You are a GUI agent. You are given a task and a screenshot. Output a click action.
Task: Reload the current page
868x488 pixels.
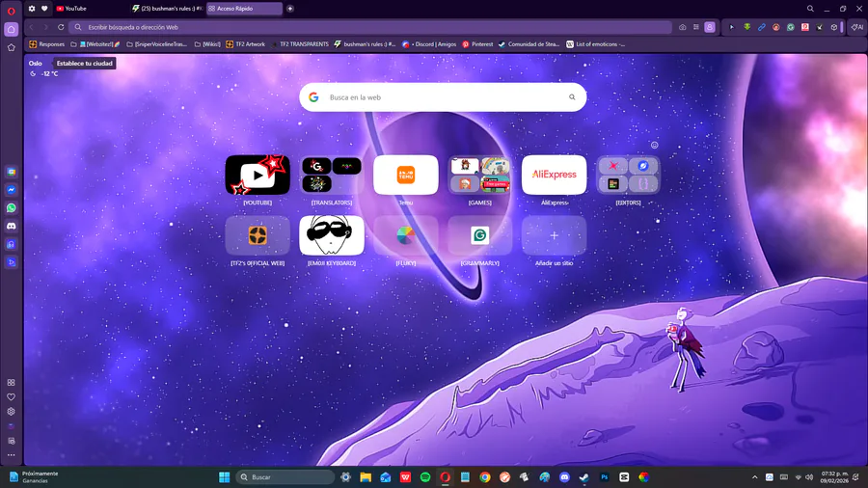[x=61, y=27]
